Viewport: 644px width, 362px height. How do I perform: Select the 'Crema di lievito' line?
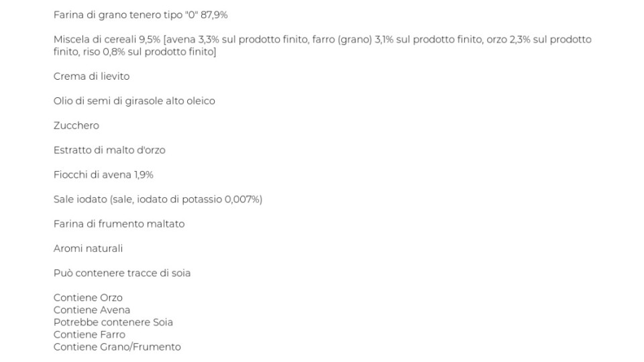tap(92, 76)
